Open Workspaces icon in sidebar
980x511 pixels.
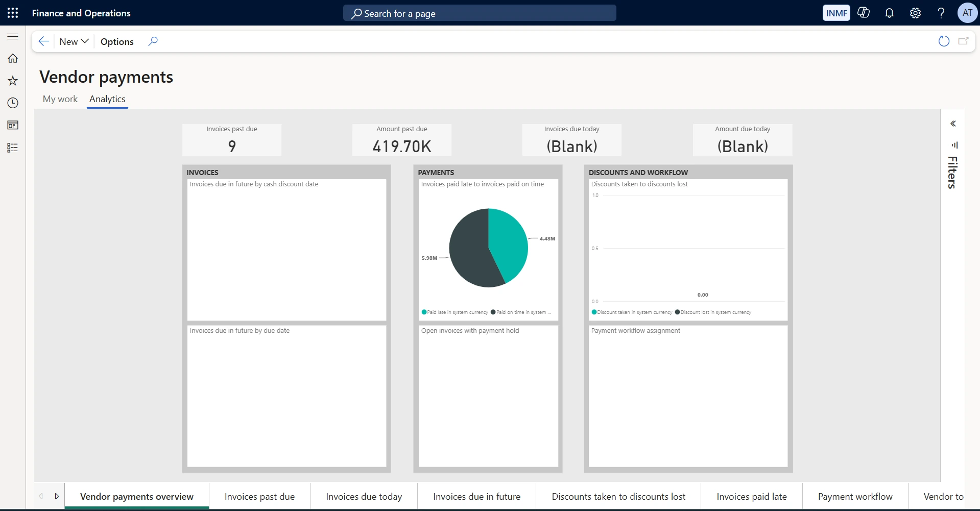[13, 125]
